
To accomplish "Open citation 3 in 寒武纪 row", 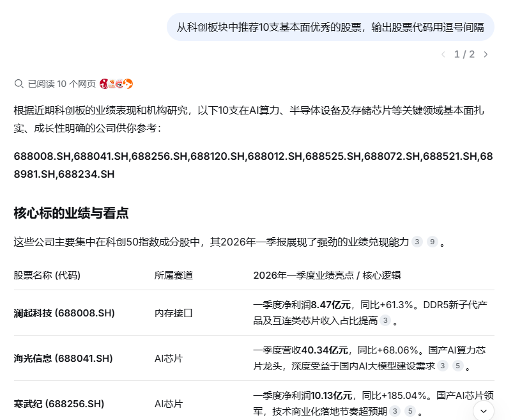I will click(x=395, y=411).
